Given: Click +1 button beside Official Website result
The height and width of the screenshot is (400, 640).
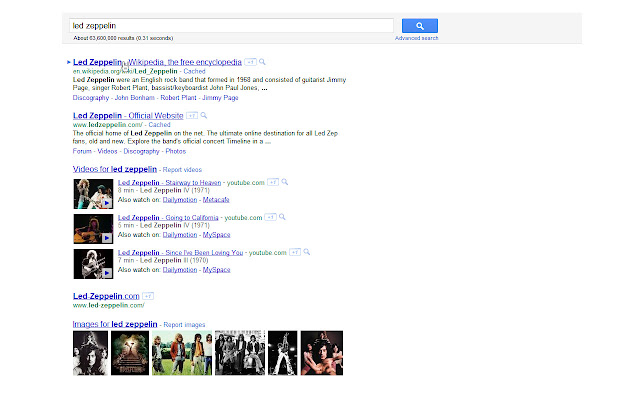Looking at the screenshot, I should (x=192, y=116).
